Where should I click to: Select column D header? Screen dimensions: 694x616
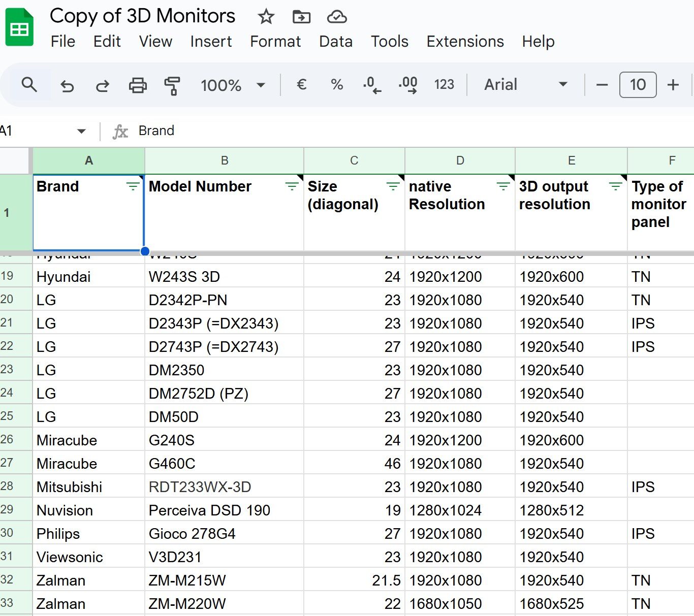pyautogui.click(x=460, y=161)
